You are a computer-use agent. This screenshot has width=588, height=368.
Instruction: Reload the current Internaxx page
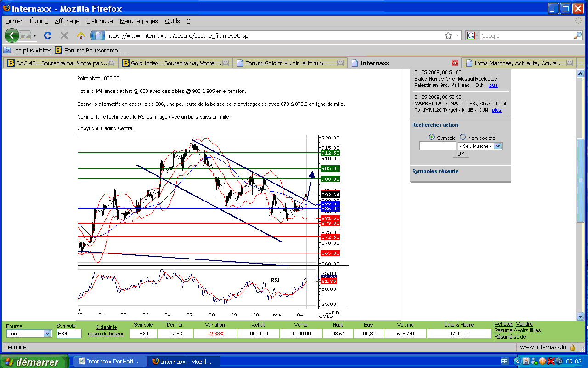pyautogui.click(x=48, y=35)
